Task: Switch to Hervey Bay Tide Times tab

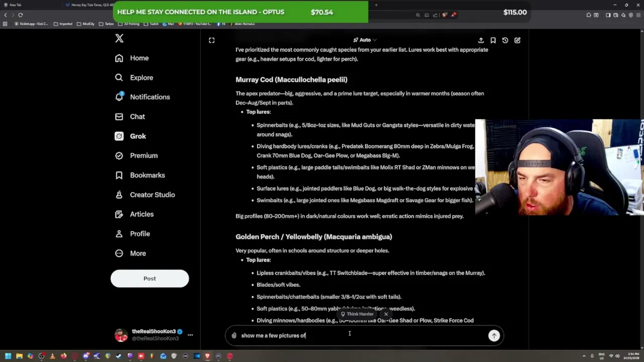Action: click(x=88, y=5)
